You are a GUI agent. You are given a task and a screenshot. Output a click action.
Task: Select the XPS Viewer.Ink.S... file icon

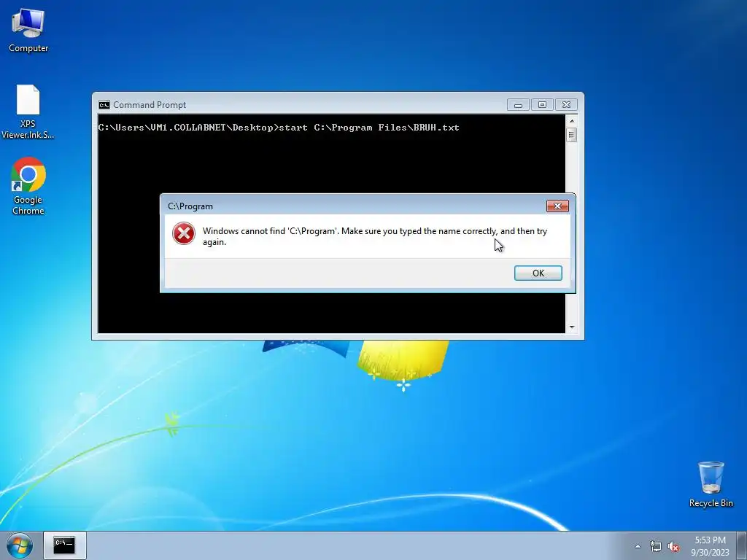coord(28,112)
